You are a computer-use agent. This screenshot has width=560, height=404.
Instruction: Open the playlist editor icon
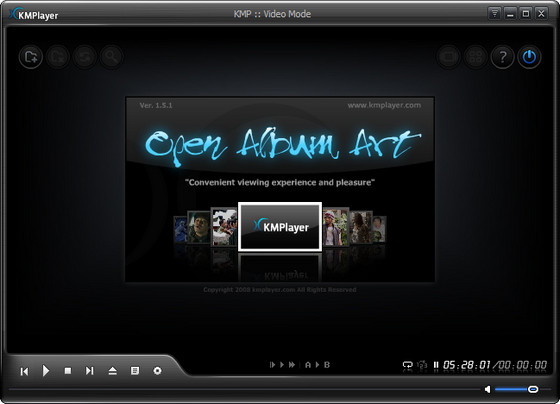(135, 371)
